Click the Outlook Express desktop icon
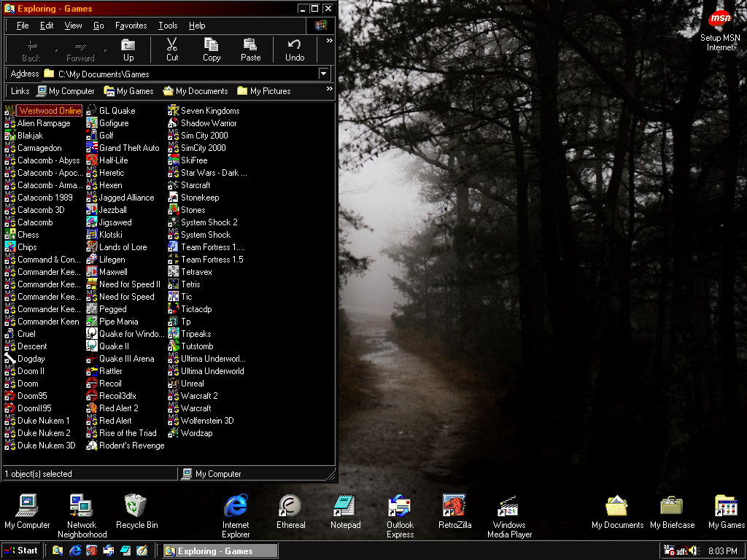The height and width of the screenshot is (560, 747). pyautogui.click(x=400, y=516)
